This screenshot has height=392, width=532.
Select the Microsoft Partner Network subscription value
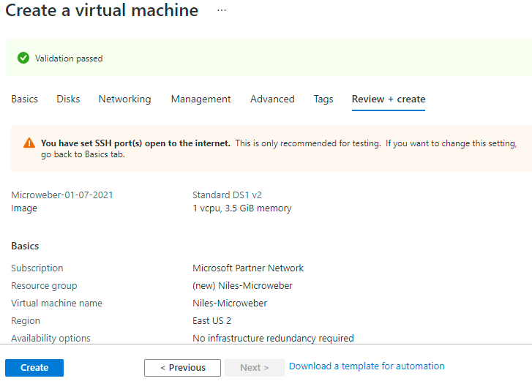click(x=248, y=268)
